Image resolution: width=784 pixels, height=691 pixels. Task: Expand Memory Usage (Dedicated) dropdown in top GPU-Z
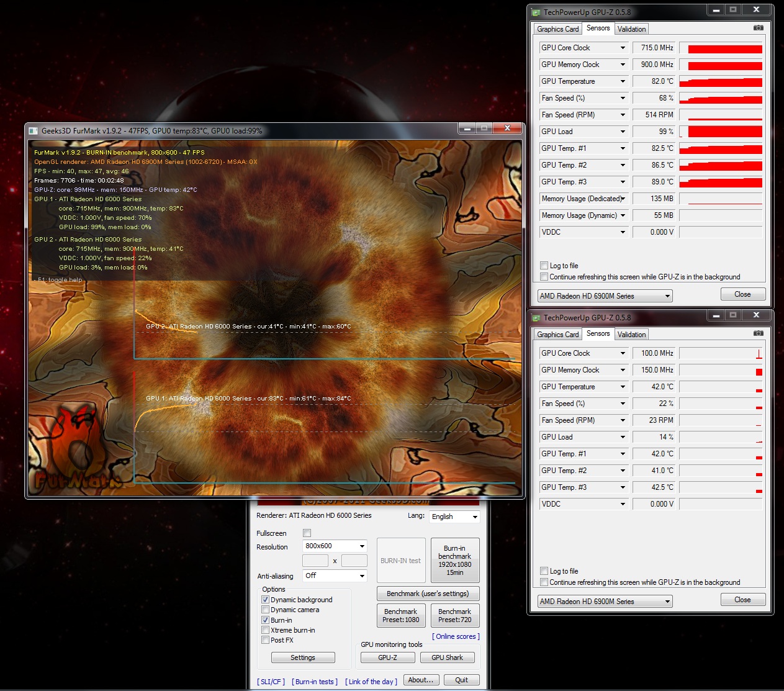623,199
